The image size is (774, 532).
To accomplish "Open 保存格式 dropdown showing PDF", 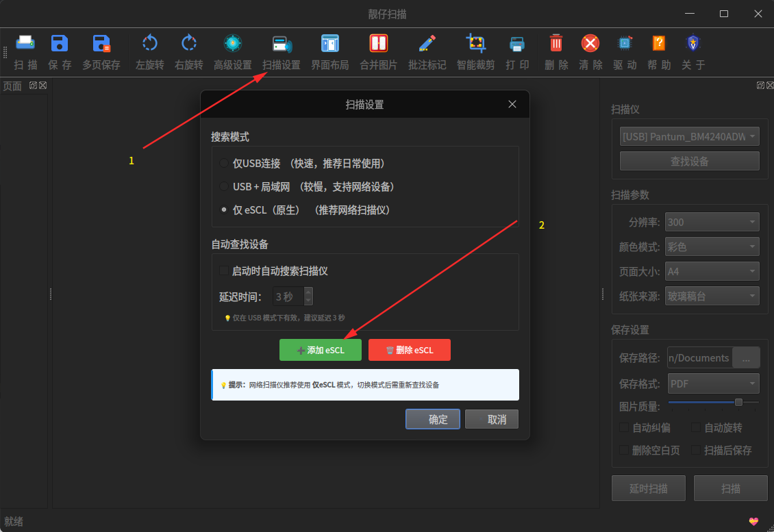I will click(714, 383).
